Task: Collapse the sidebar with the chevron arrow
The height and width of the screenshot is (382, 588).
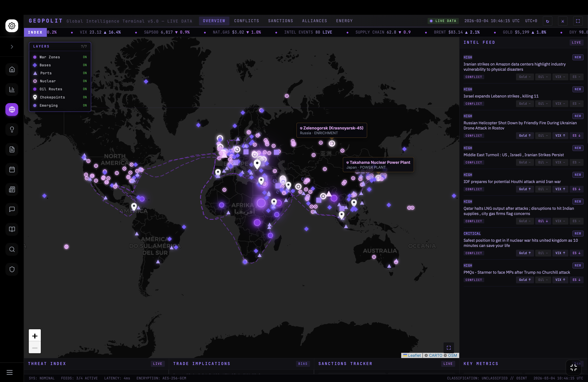Action: coord(12,47)
